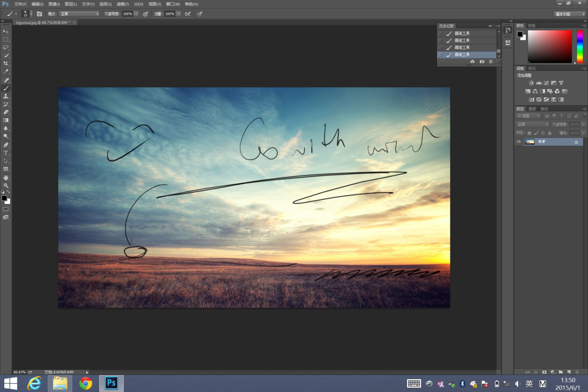Select the Rectangle shape tool

tap(6, 169)
